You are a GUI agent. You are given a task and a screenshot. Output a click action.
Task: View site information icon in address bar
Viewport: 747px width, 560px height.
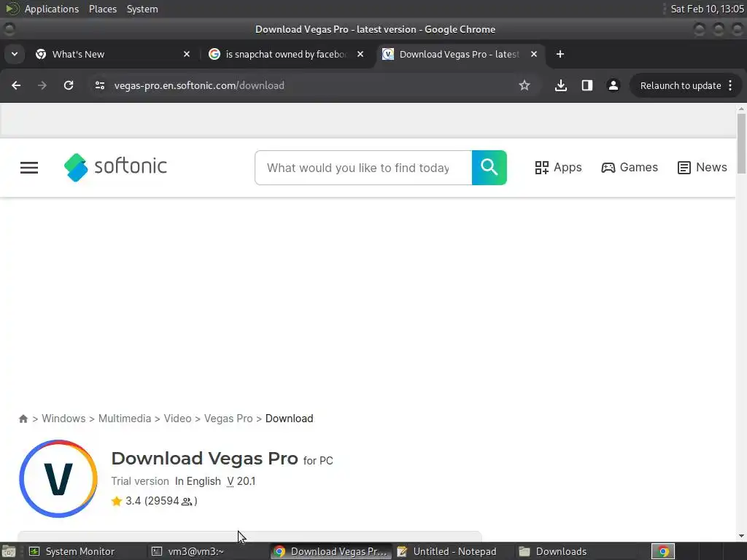[x=99, y=86]
